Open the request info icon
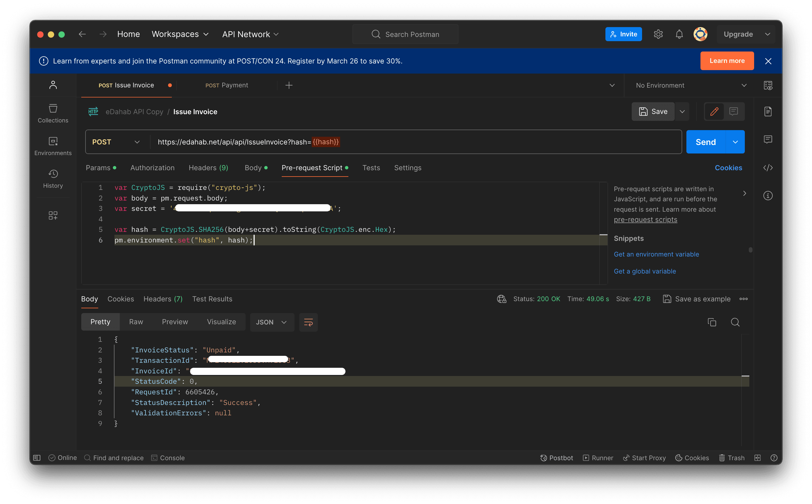Screen dimensions: 812x504 [768, 196]
